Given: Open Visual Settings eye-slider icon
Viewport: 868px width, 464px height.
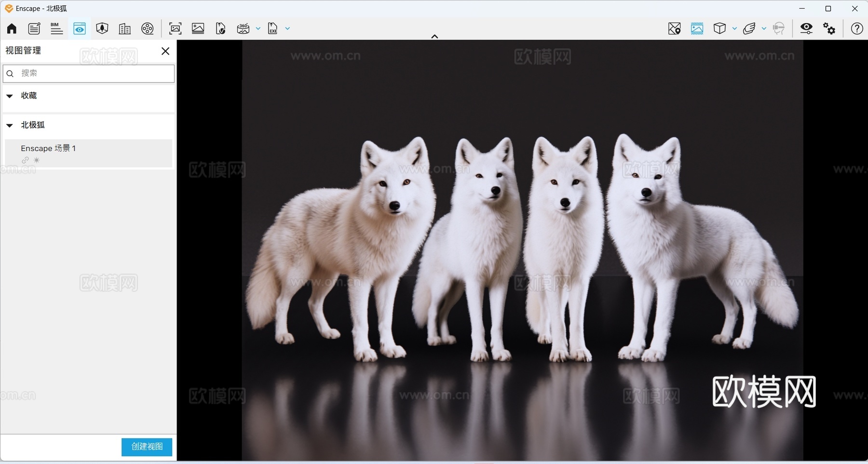Looking at the screenshot, I should pyautogui.click(x=806, y=28).
